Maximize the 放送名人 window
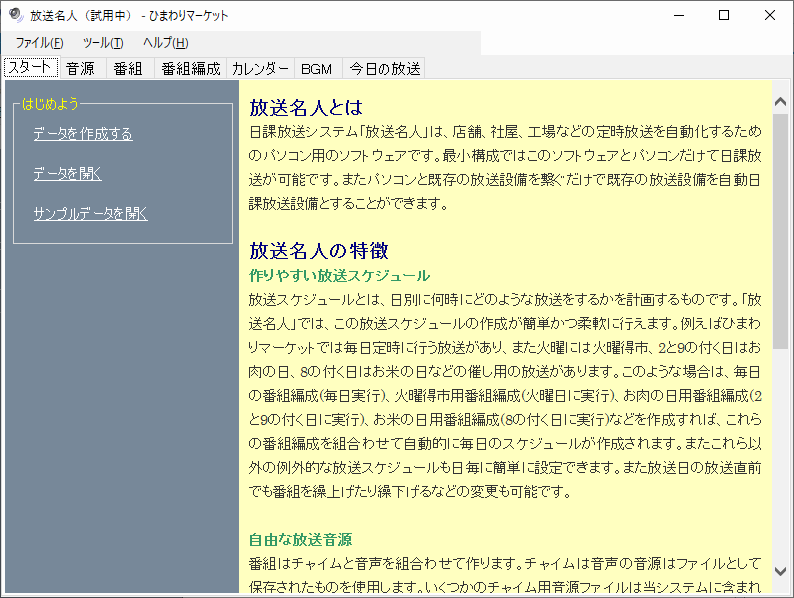The width and height of the screenshot is (794, 598). [724, 15]
